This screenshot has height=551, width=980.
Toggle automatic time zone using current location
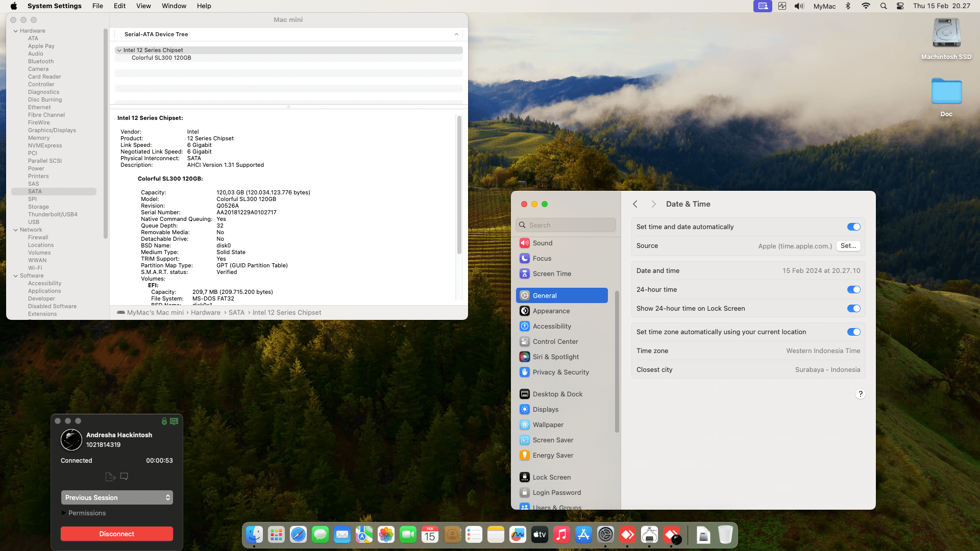pos(854,332)
